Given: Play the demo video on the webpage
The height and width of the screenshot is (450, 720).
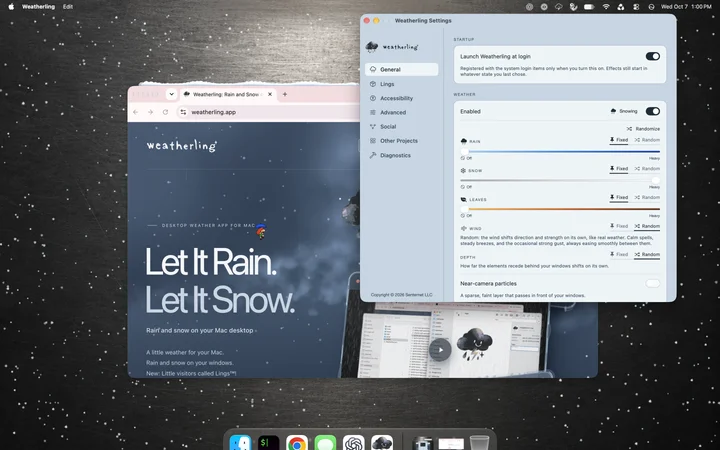Looking at the screenshot, I should point(440,350).
